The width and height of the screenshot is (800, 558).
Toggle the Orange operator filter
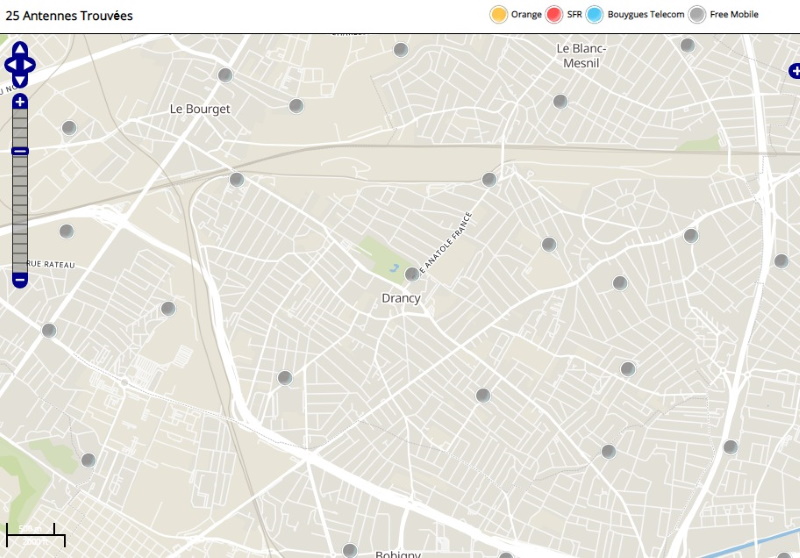pos(498,14)
